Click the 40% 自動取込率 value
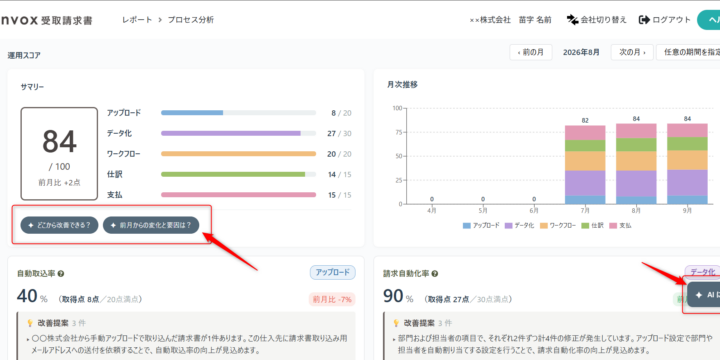Screen dimensions: 720x360 pos(32,297)
